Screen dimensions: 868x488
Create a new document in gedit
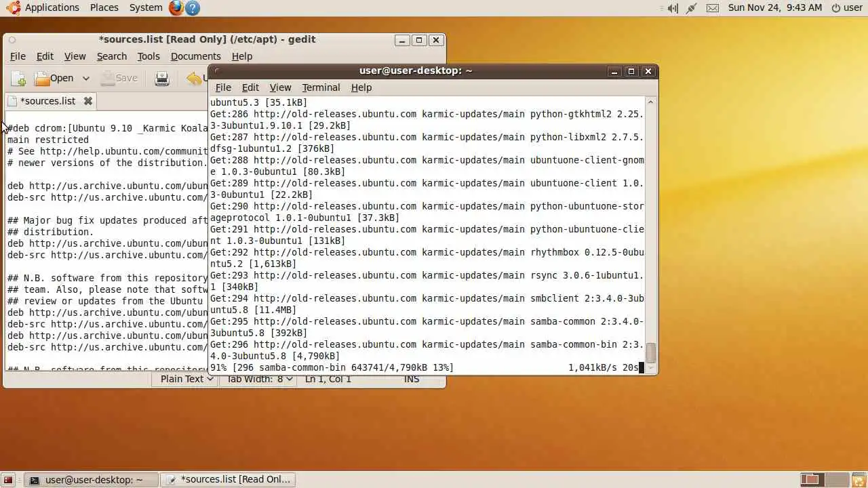click(x=18, y=79)
